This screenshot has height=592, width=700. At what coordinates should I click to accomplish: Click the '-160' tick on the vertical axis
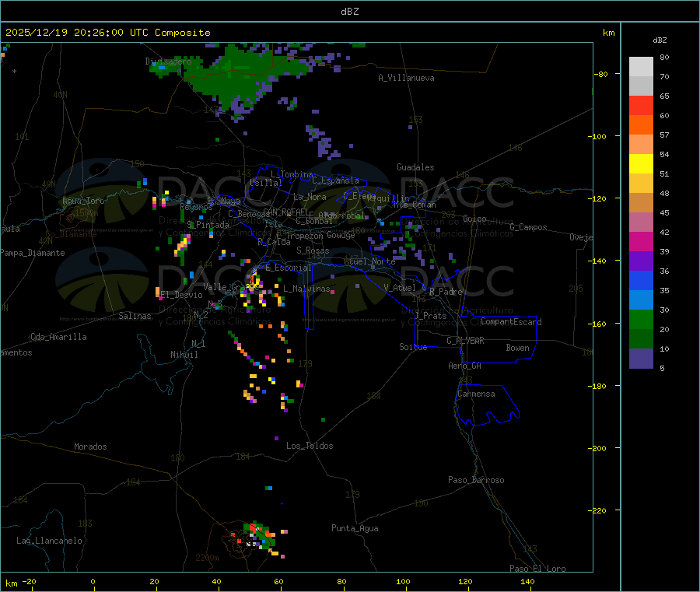(598, 324)
